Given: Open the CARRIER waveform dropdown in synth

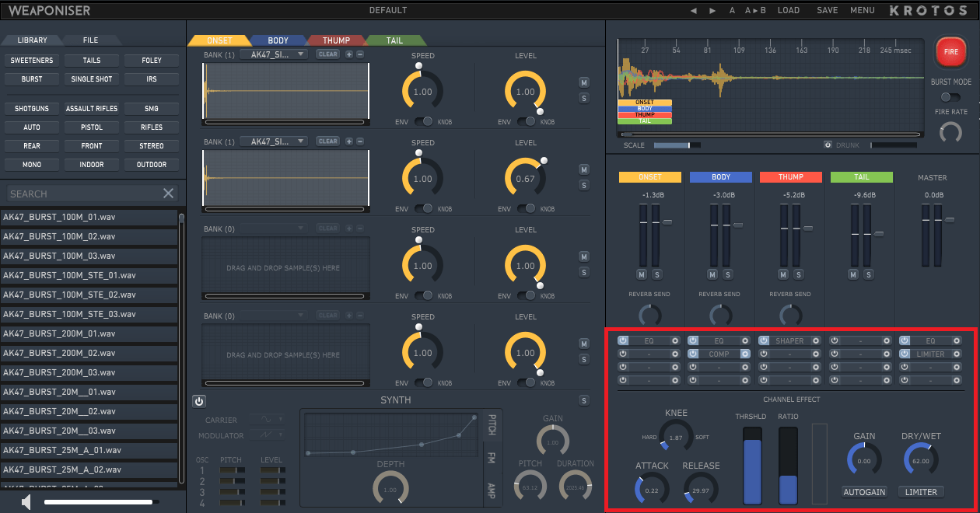Looking at the screenshot, I should pyautogui.click(x=266, y=420).
